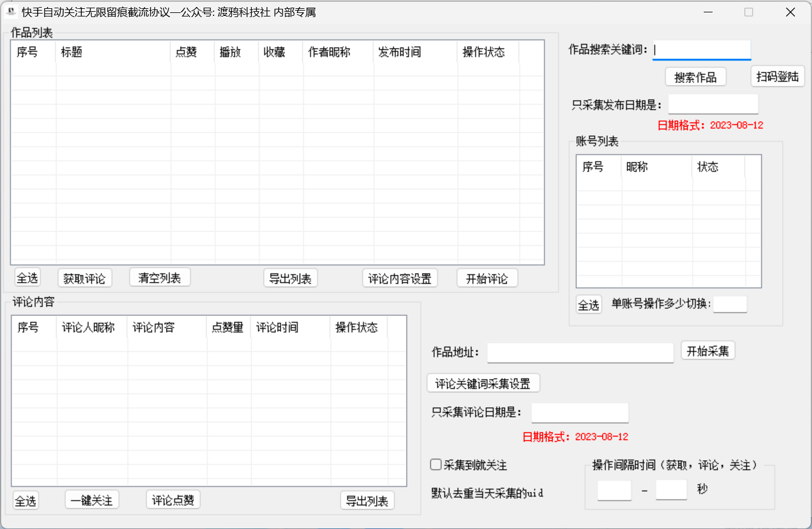Click the 作品搜索关键词 input field
This screenshot has height=529, width=812.
(701, 49)
